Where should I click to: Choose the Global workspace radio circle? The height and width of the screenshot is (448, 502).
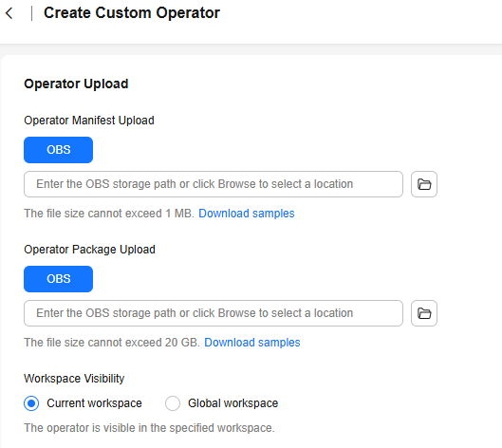(x=173, y=403)
